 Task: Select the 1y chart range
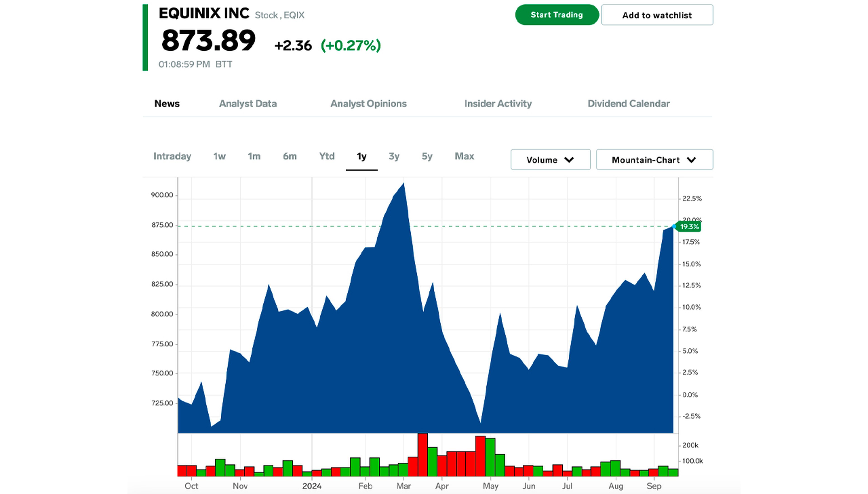pos(361,156)
